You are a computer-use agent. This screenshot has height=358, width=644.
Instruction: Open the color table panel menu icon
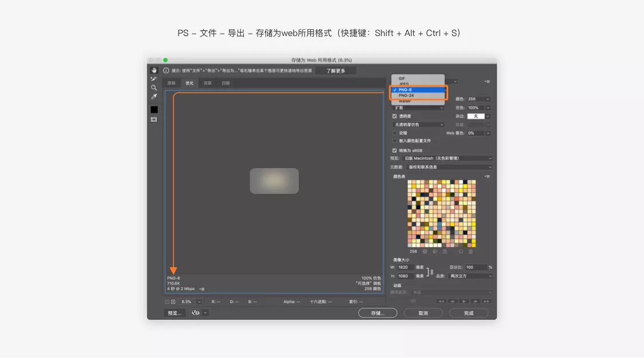point(487,176)
